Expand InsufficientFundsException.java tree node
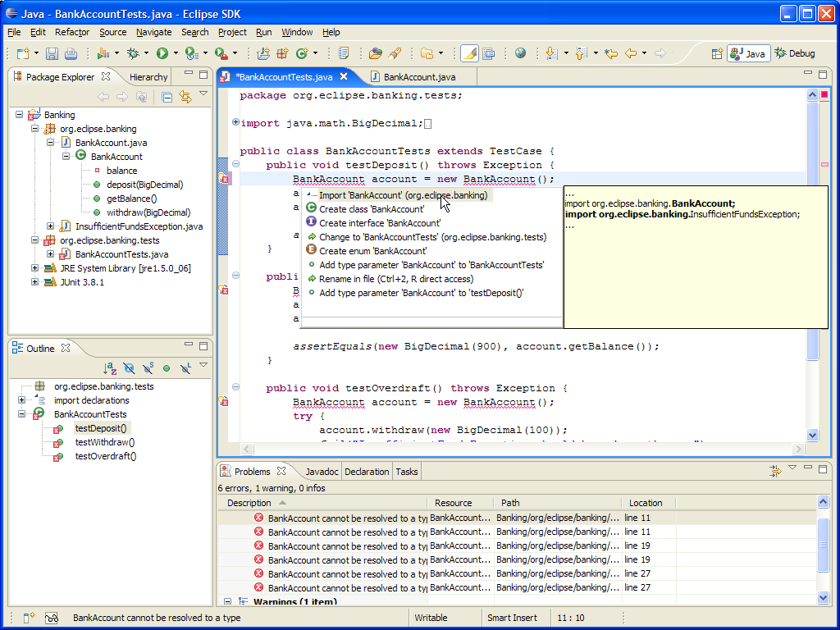 point(51,226)
